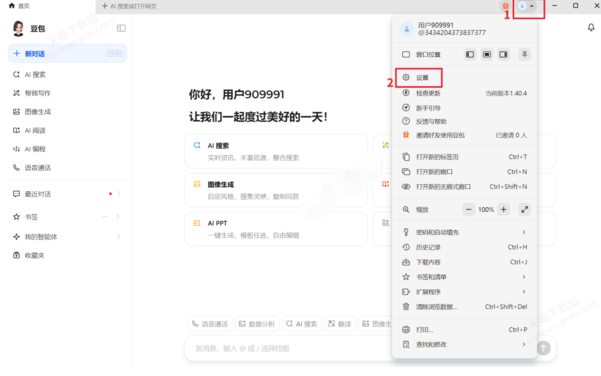Expand 书签和清单 submenu
601x376 pixels.
pyautogui.click(x=465, y=277)
